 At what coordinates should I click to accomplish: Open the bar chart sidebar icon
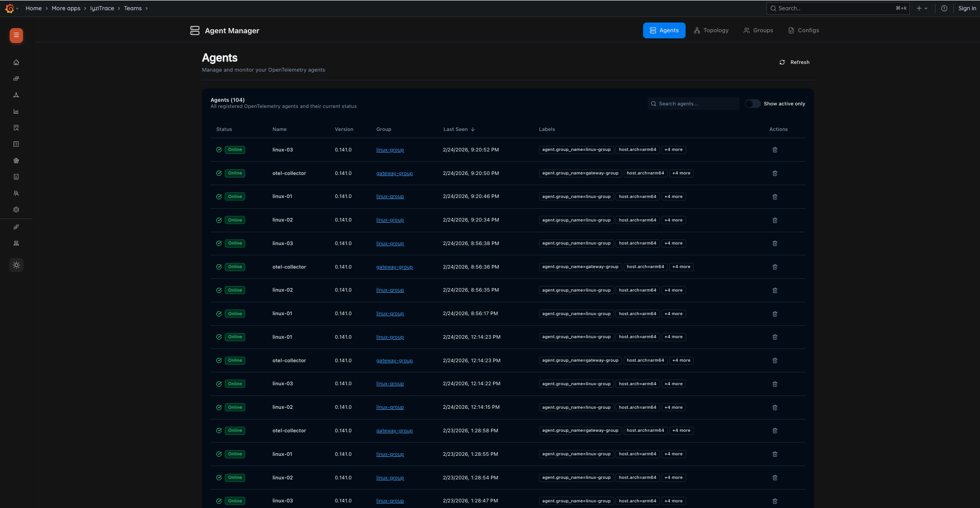pos(16,112)
